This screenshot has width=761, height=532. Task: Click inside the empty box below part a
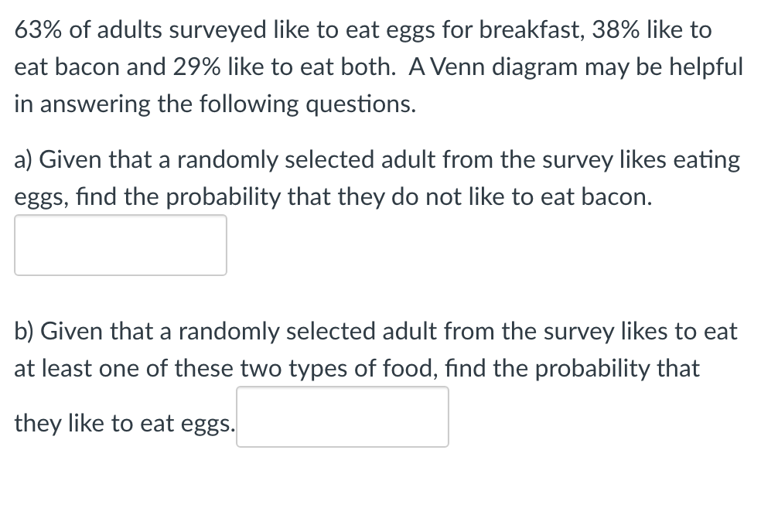120,245
